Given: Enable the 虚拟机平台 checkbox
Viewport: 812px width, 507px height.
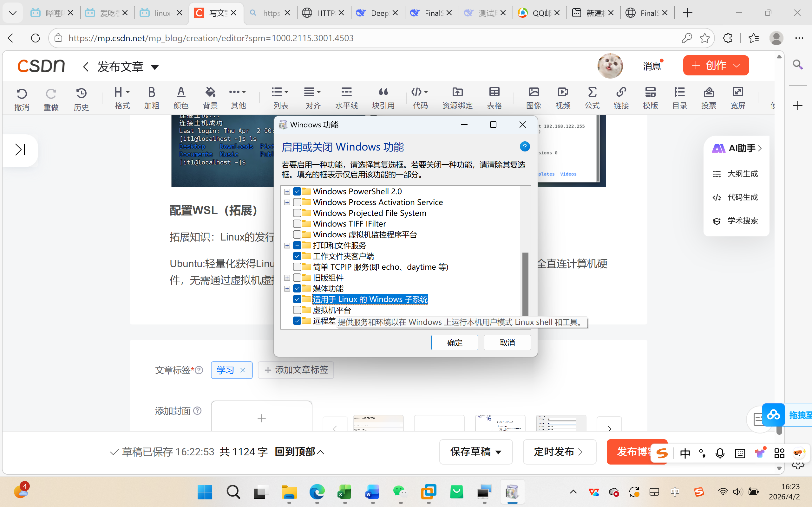Looking at the screenshot, I should (x=297, y=310).
